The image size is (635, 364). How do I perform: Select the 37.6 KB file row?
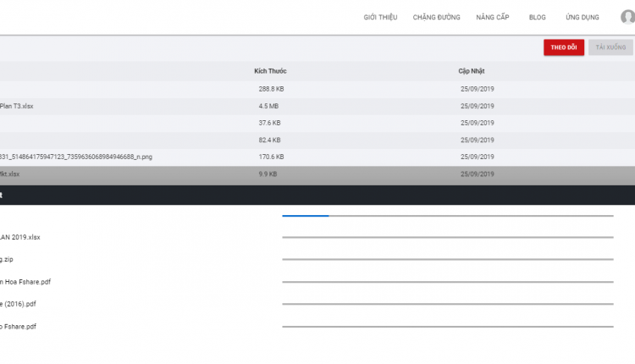[x=317, y=123]
